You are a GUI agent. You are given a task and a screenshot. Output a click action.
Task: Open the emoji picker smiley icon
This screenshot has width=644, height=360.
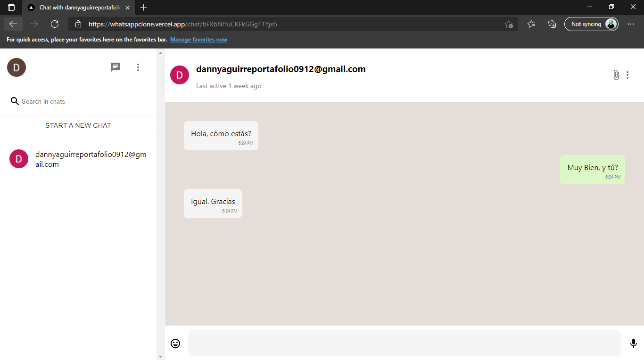(x=175, y=344)
